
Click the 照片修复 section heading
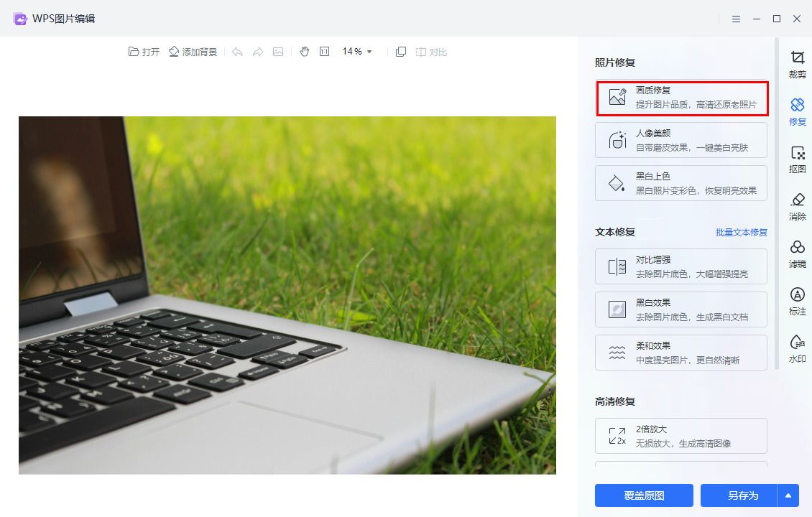[615, 62]
